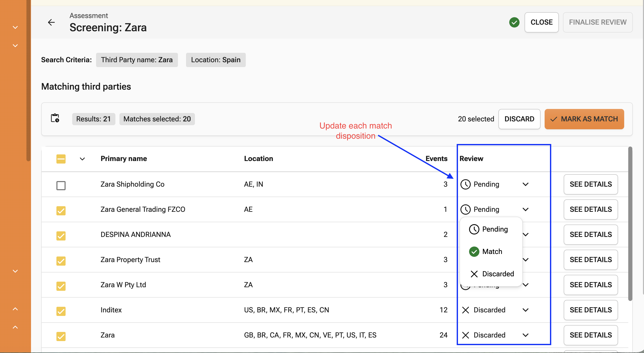Click the events count 24 in Zara row
The height and width of the screenshot is (353, 644).
[443, 335]
